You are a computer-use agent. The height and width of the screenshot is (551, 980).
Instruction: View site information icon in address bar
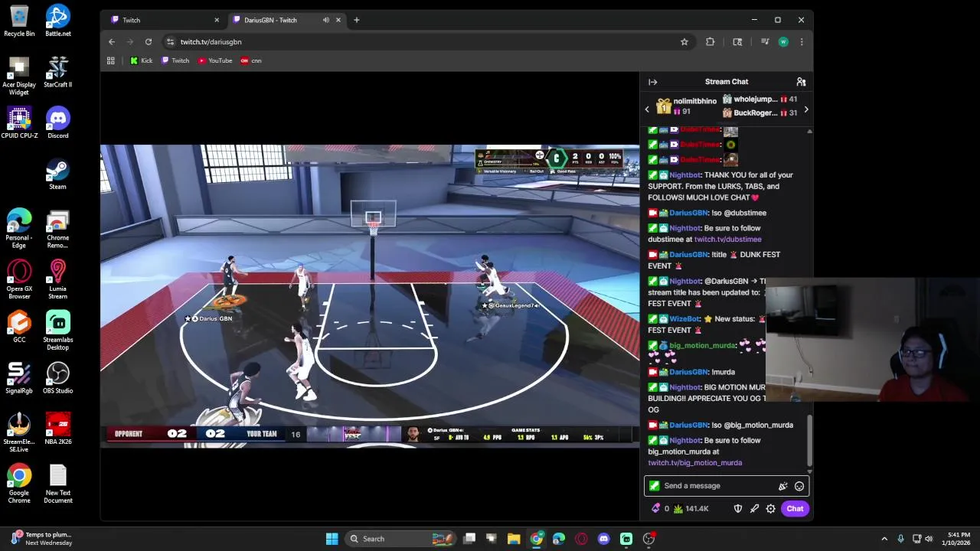170,42
